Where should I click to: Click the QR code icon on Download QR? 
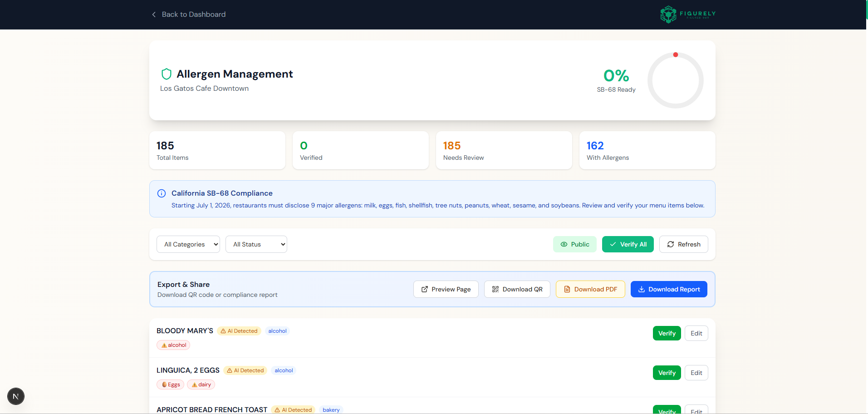coord(495,289)
